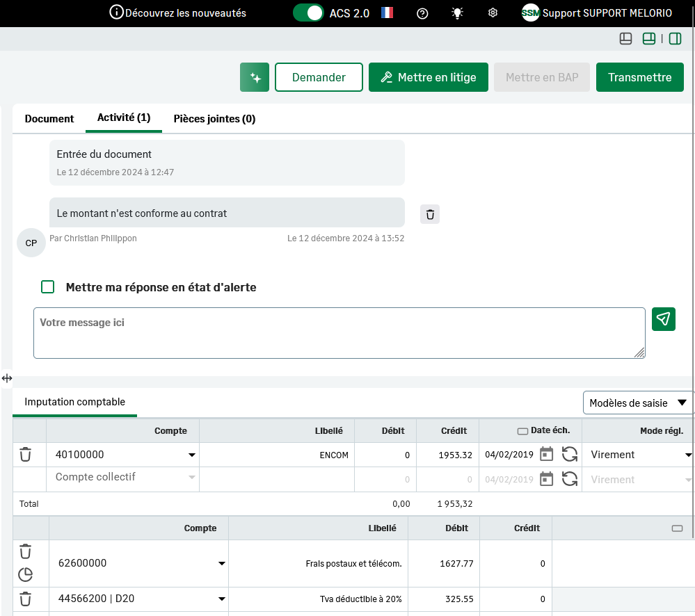Expand the account 40100000 dropdown
The height and width of the screenshot is (616, 695).
tap(192, 455)
